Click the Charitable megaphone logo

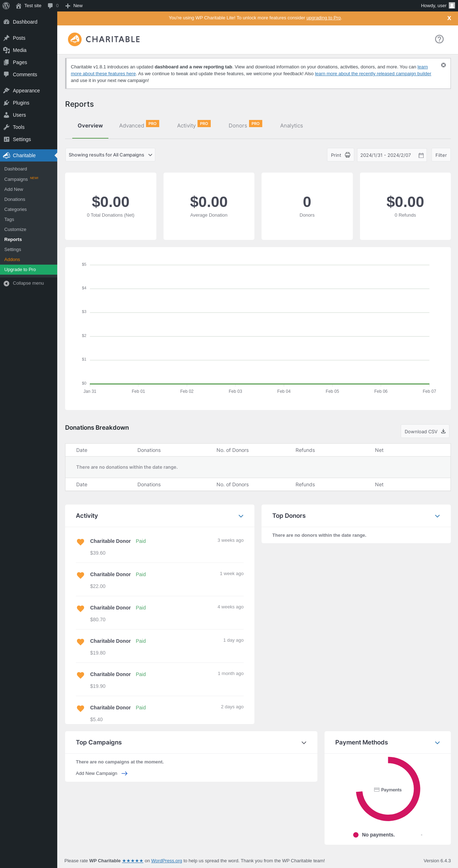75,39
